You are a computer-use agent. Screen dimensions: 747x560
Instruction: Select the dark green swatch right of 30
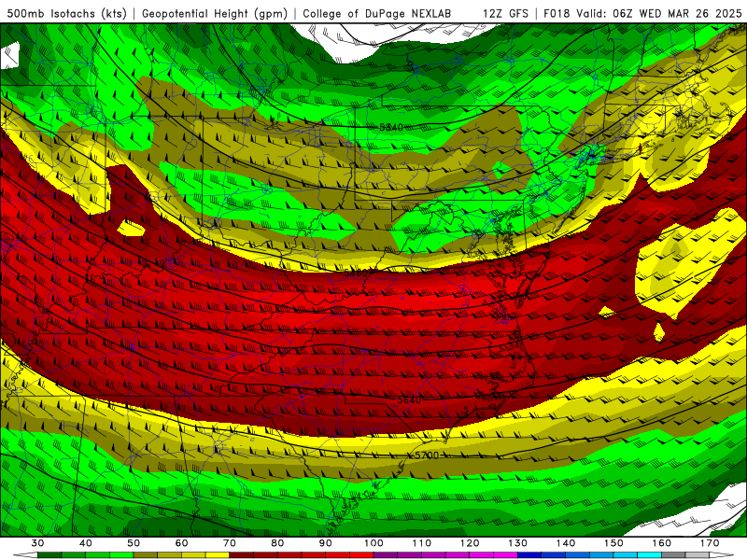(x=49, y=554)
